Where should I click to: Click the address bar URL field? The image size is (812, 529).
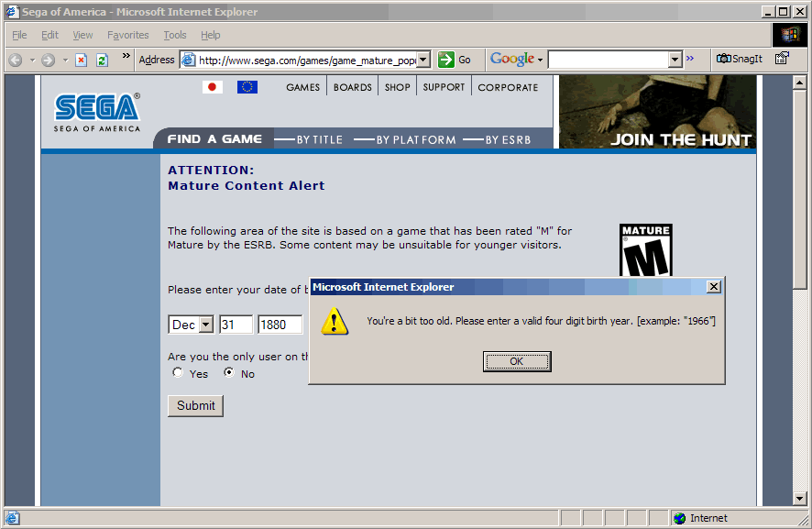point(307,61)
